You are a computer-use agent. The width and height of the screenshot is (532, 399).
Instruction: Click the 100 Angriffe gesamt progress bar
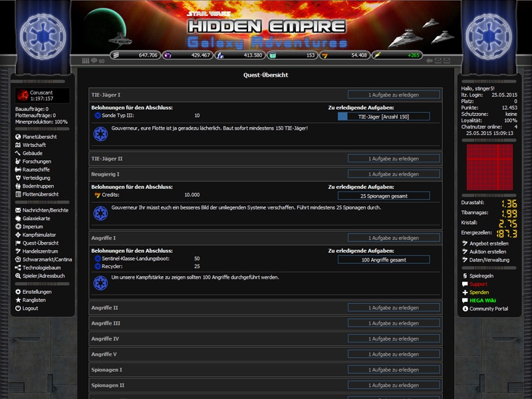pos(384,260)
